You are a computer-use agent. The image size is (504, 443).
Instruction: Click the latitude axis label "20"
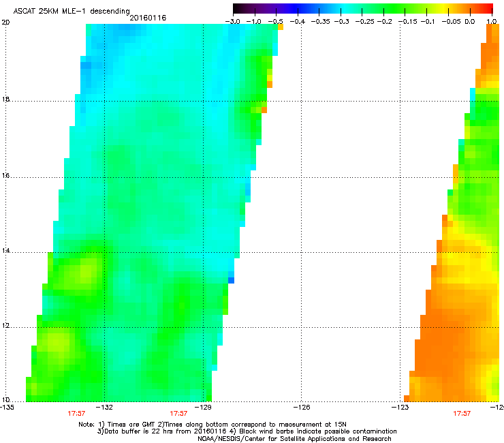[x=5, y=22]
